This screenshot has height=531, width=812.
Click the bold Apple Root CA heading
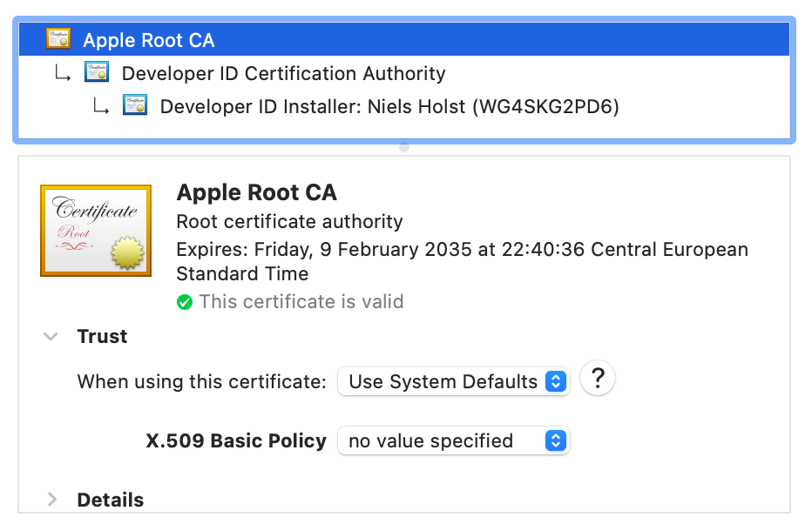coord(256,192)
